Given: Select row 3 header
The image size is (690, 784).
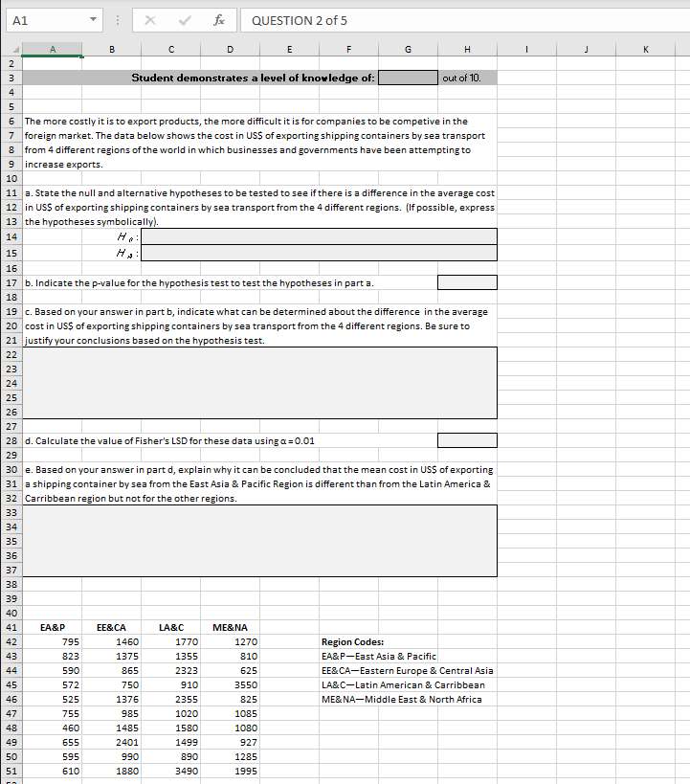Looking at the screenshot, I should click(x=11, y=78).
